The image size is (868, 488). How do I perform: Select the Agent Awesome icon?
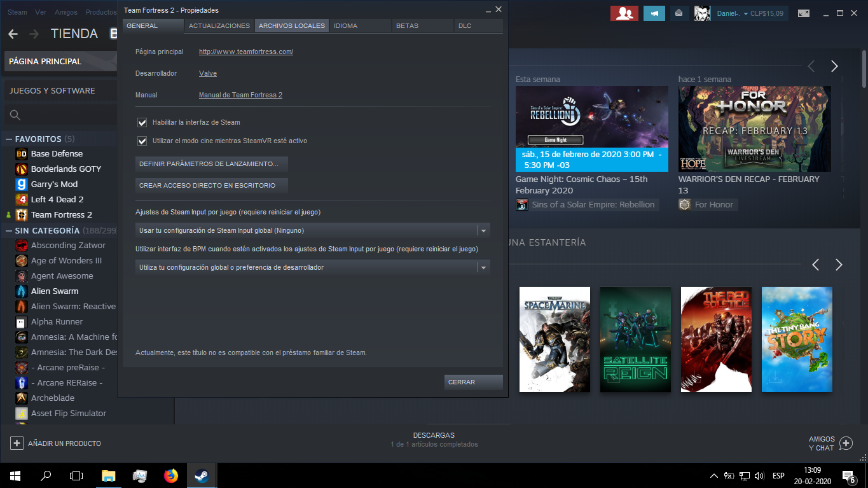(x=22, y=275)
